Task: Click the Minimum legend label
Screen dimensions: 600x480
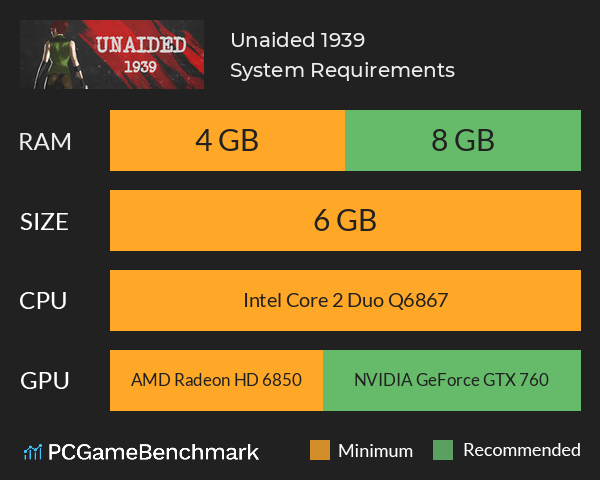Action: pyautogui.click(x=375, y=451)
